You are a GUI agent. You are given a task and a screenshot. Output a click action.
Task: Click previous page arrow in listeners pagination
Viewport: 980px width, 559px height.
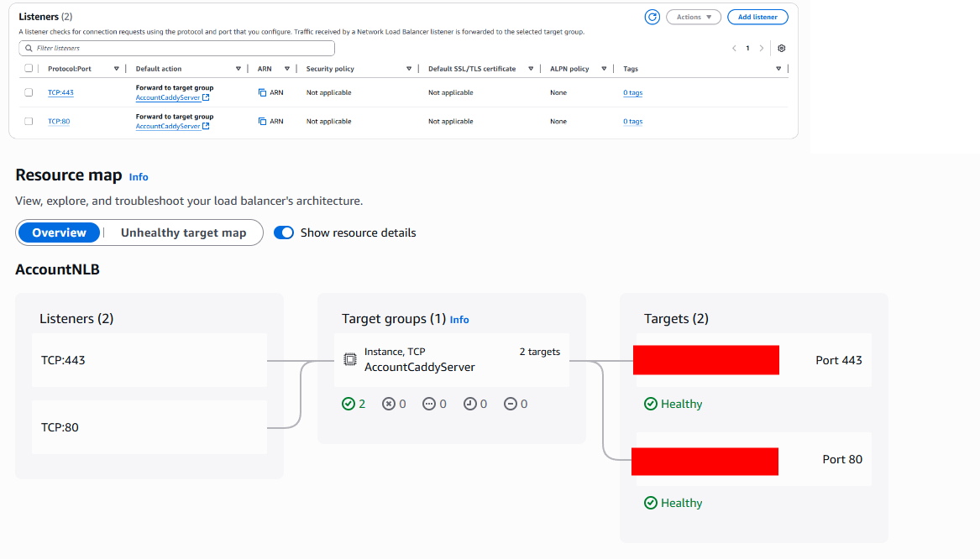pos(733,49)
